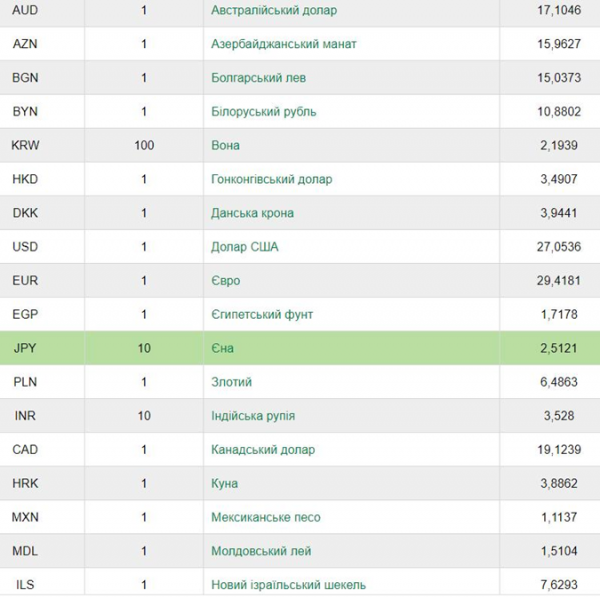The image size is (600, 598).
Task: Click the unit count 10 for JPY
Action: pyautogui.click(x=144, y=348)
